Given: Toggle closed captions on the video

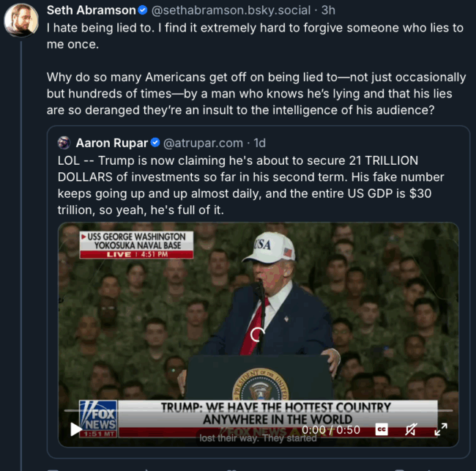Looking at the screenshot, I should [x=382, y=430].
